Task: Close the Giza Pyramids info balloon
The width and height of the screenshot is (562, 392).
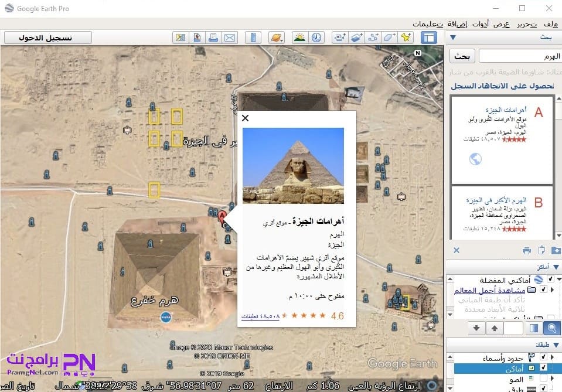Action: (245, 118)
